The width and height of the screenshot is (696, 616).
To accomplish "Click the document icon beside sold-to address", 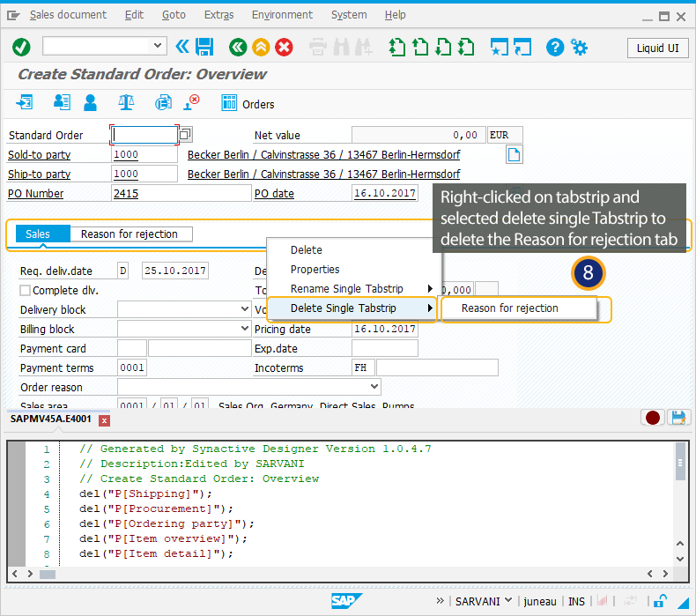I will (x=514, y=154).
